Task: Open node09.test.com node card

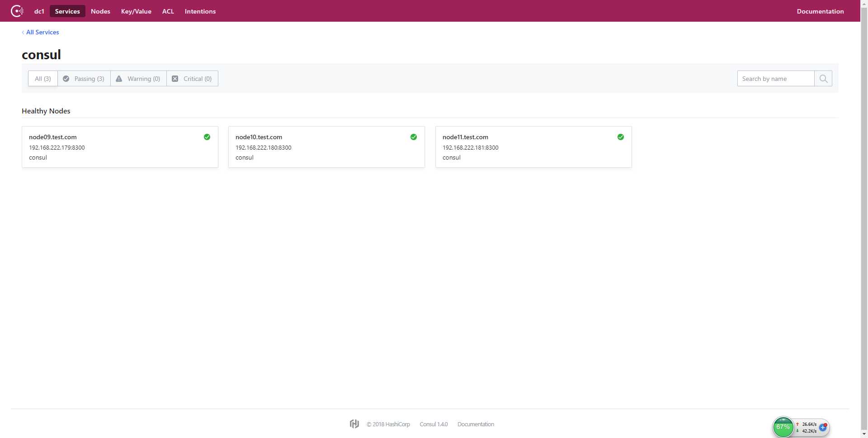Action: click(120, 147)
